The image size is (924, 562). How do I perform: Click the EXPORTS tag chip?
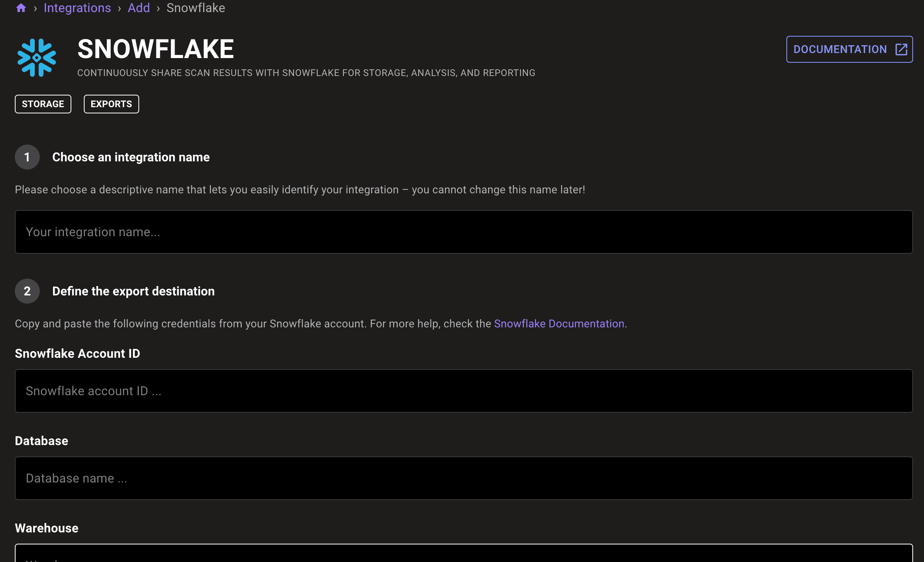point(111,104)
